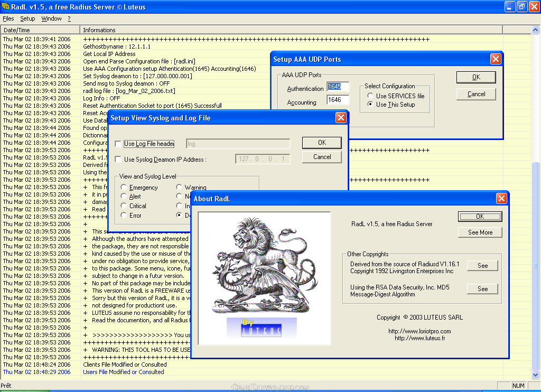
Task: Click the loriotpro.com URL text
Action: click(x=419, y=331)
